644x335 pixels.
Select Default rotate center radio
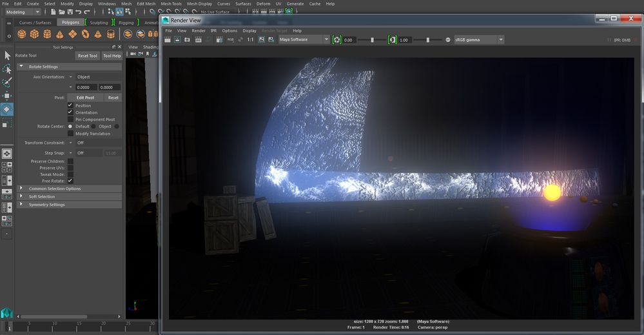[x=70, y=127]
